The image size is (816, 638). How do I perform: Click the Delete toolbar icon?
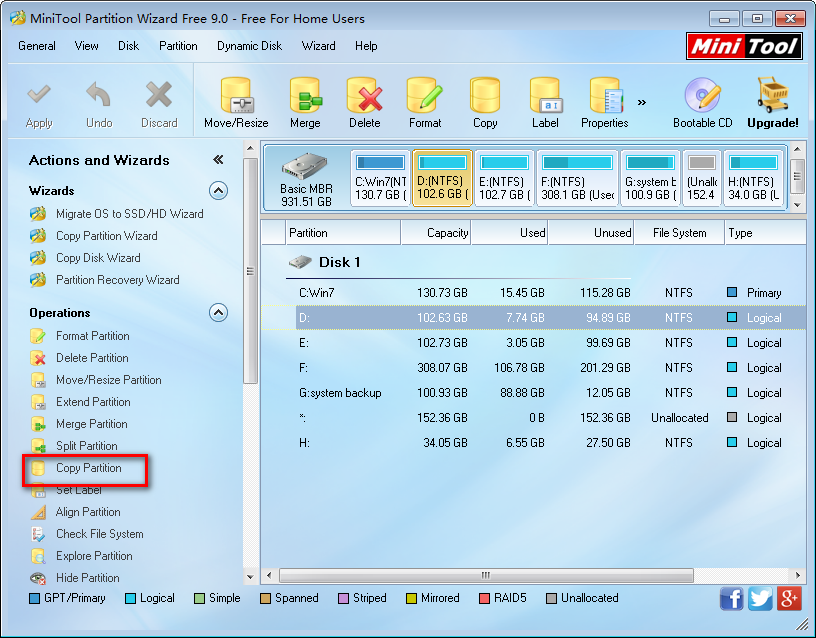coord(364,104)
